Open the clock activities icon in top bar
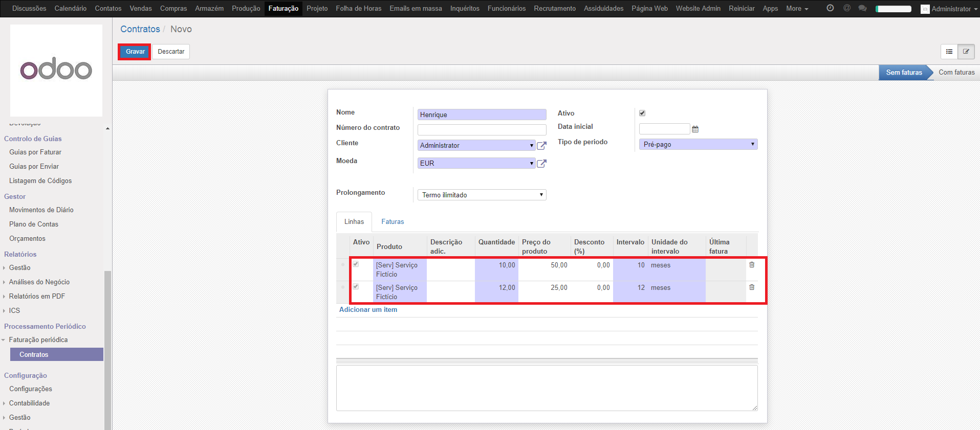Viewport: 980px width, 430px height. (x=830, y=8)
